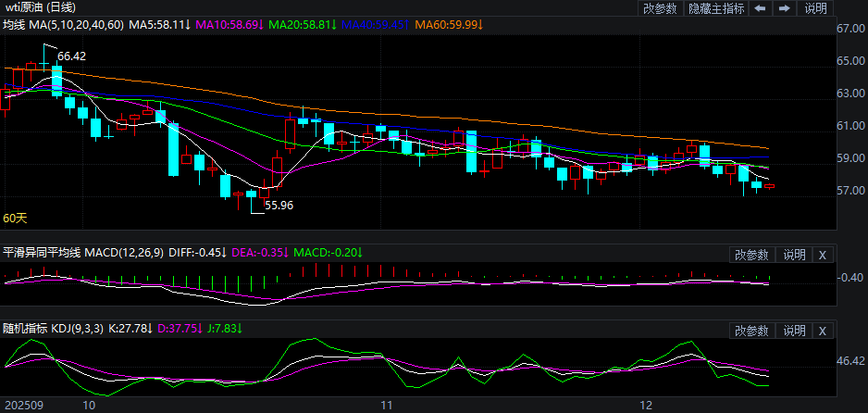868x413 pixels.
Task: Open 改参数 for the KDJ panel
Action: pyautogui.click(x=751, y=330)
